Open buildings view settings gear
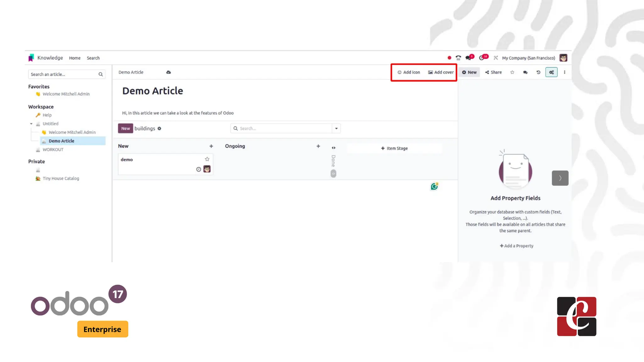The image size is (644, 362). click(159, 129)
